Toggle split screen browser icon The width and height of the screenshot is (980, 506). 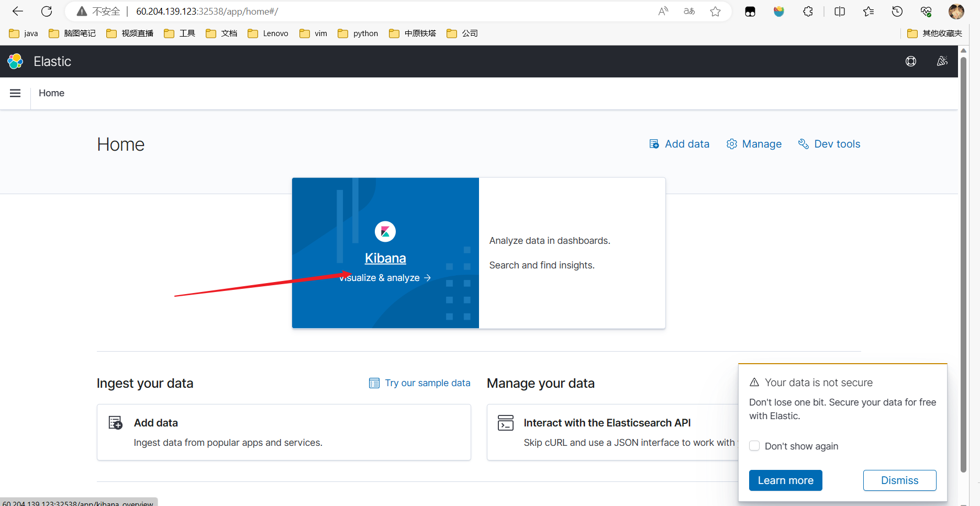pos(840,11)
